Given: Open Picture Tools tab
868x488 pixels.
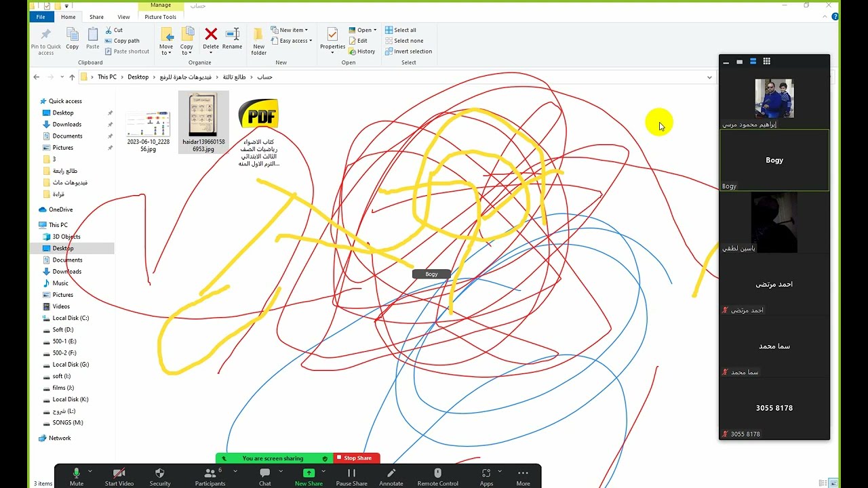Looking at the screenshot, I should [x=161, y=17].
